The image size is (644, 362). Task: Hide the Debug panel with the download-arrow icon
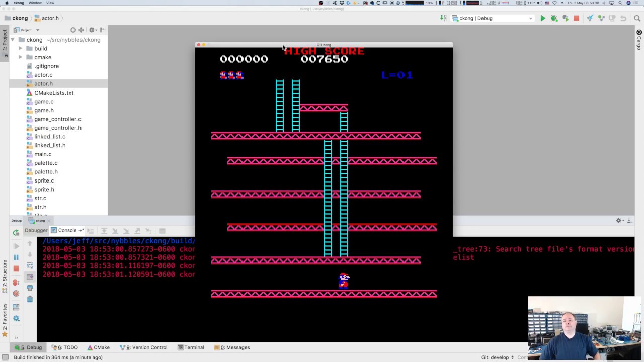point(629,221)
